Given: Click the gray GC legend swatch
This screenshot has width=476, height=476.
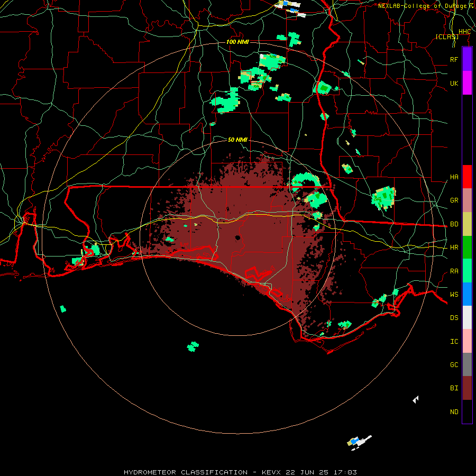Looking at the screenshot, I should pyautogui.click(x=467, y=364).
